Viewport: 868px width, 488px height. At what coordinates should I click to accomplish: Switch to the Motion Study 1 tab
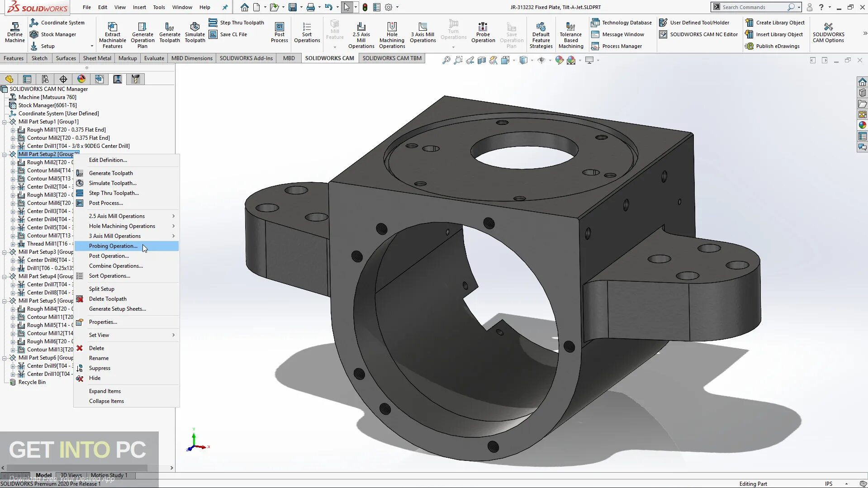point(109,475)
